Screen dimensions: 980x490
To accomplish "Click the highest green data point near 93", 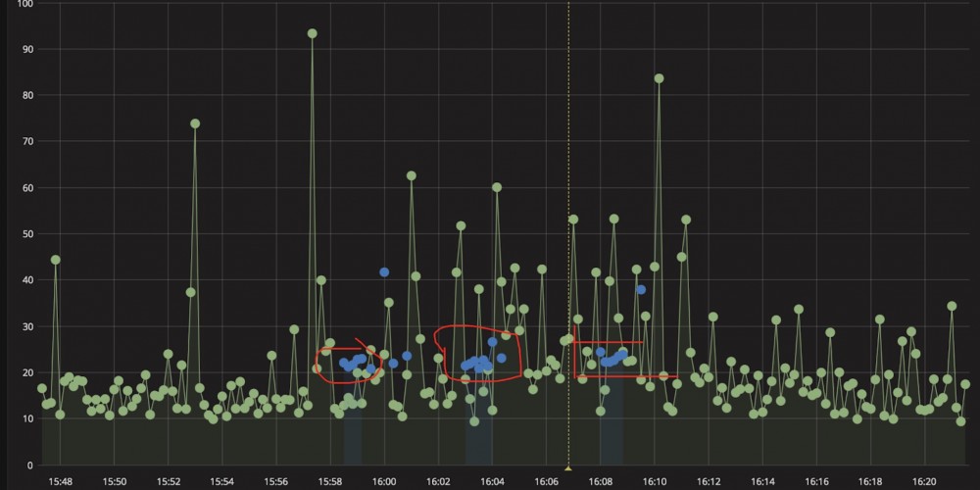I will (313, 33).
